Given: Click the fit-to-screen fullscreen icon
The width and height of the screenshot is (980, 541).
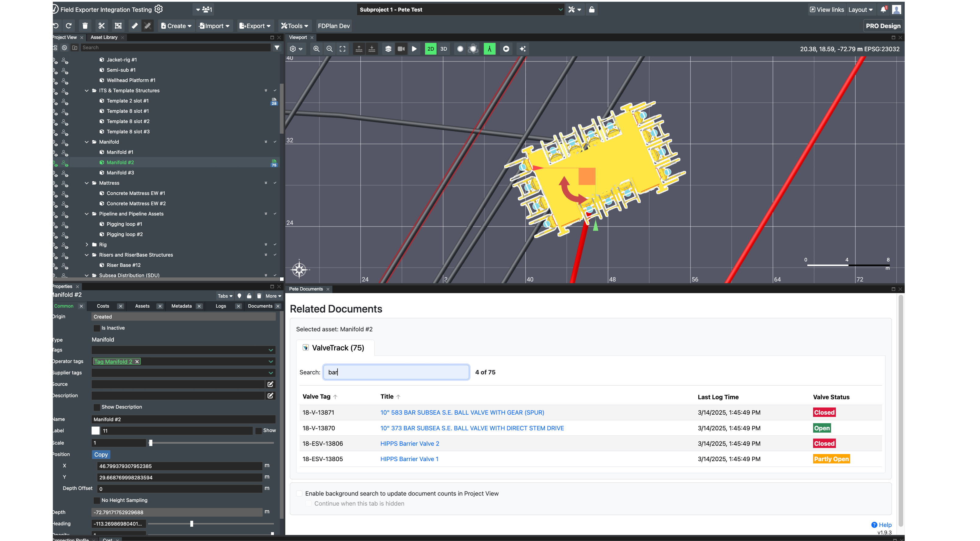Looking at the screenshot, I should (342, 49).
